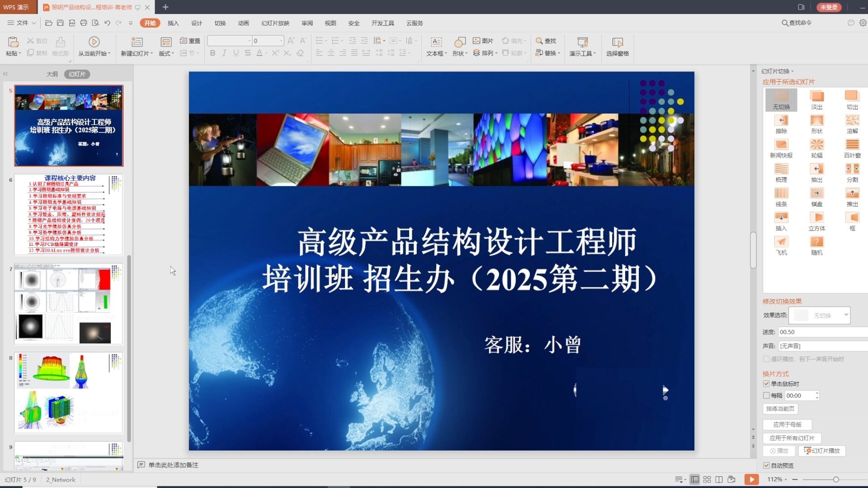
Task: Adjust the zoom slider handle
Action: point(836,479)
